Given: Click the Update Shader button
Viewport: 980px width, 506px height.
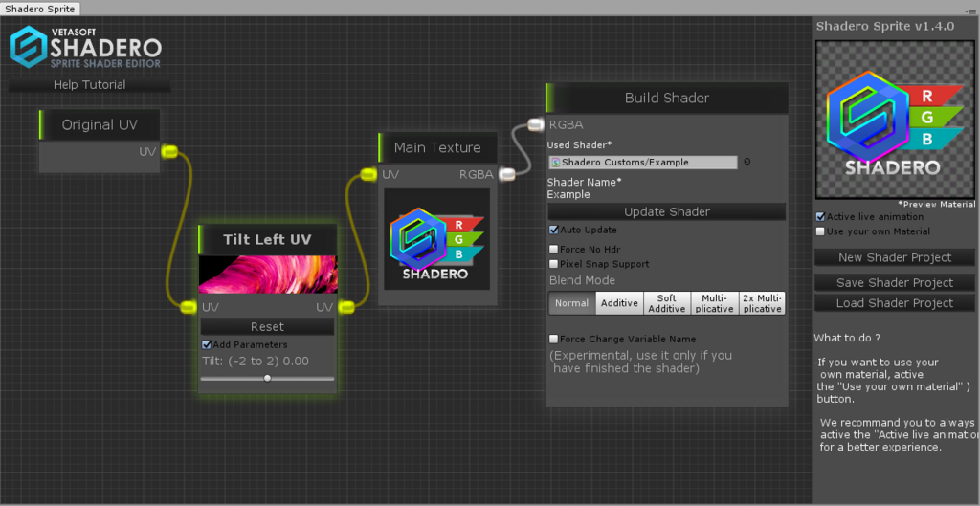Looking at the screenshot, I should (x=667, y=211).
